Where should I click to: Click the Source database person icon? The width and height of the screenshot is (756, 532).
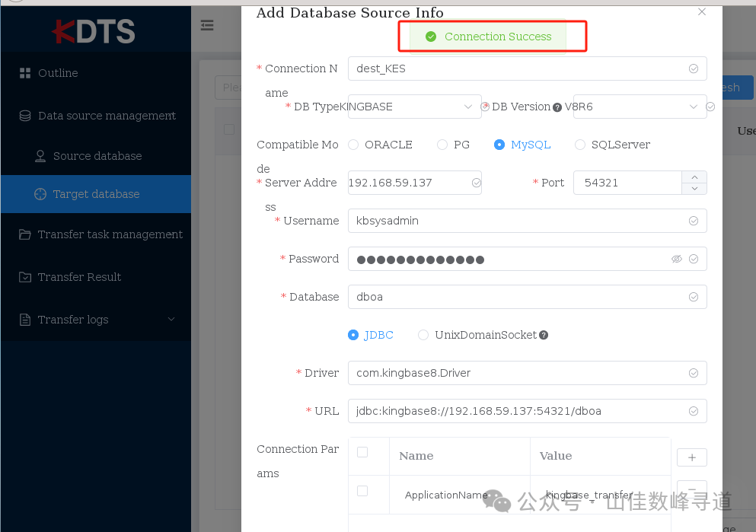(40, 156)
